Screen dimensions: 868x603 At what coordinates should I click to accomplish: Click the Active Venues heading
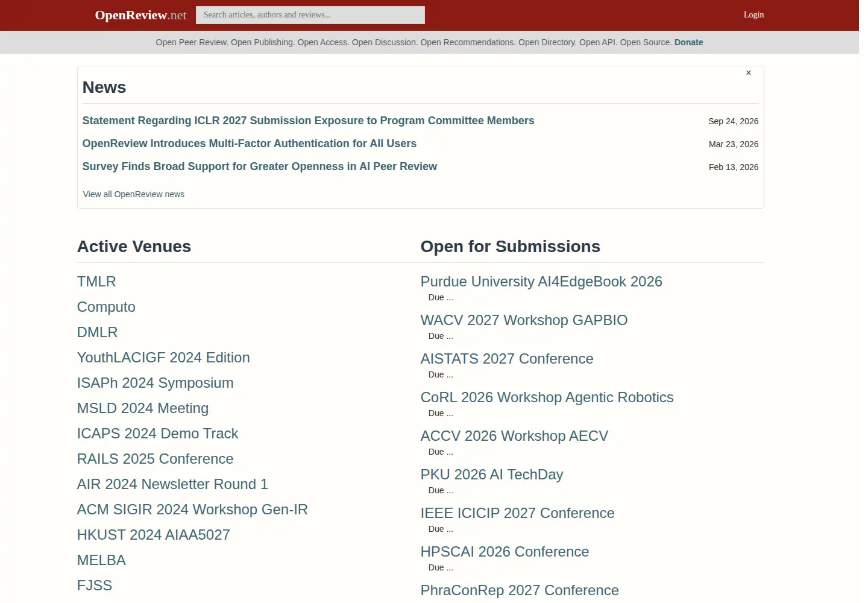(x=134, y=247)
